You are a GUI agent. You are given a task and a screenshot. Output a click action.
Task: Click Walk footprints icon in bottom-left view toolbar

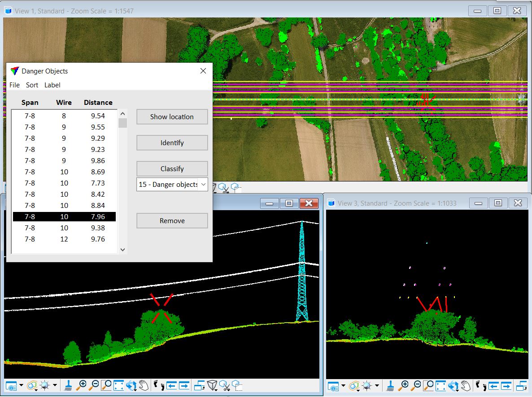coord(159,385)
